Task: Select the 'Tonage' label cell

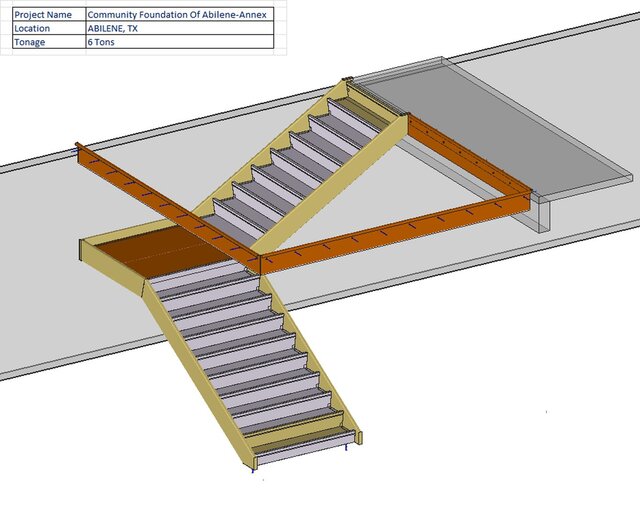Action: click(49, 42)
